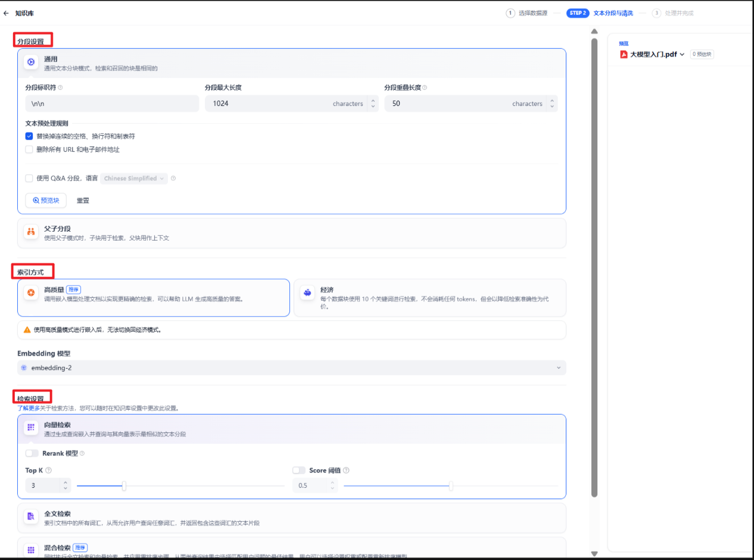Click the 经济 index mode icon

[x=307, y=293]
